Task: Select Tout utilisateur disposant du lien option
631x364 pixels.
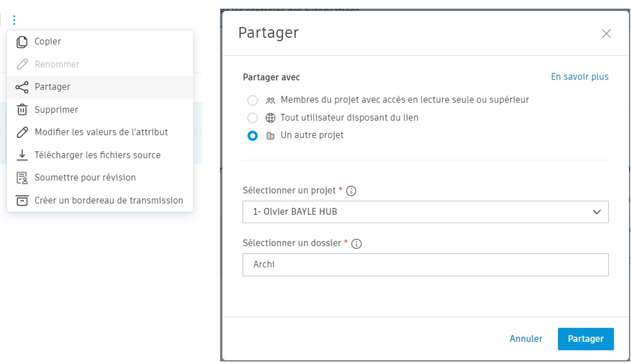Action: point(252,118)
